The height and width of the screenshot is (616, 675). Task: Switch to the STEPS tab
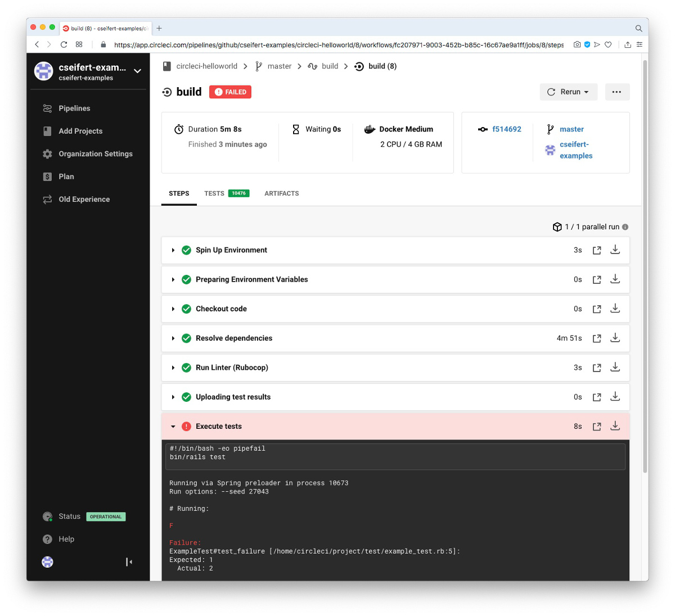pos(179,193)
